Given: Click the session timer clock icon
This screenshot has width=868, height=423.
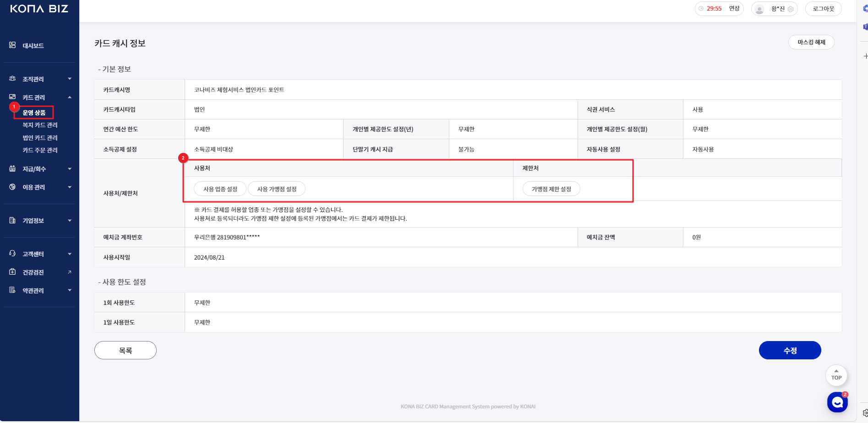Looking at the screenshot, I should (x=701, y=9).
